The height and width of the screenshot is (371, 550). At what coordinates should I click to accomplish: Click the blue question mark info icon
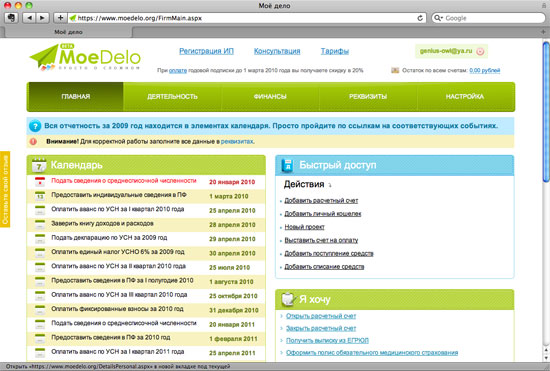click(35, 126)
